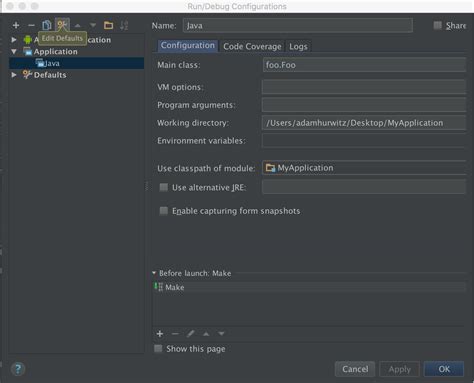Open Edit Defaults wrench icon
The height and width of the screenshot is (383, 474).
tap(62, 25)
